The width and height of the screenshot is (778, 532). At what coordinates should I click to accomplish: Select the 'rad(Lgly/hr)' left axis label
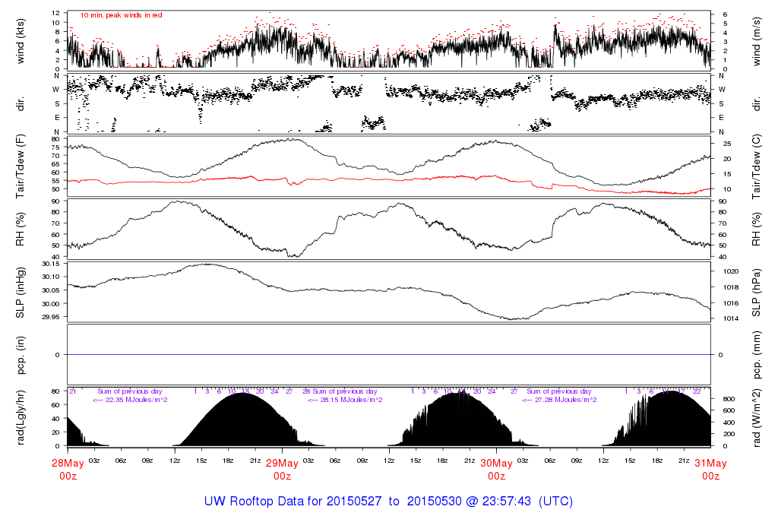(x=21, y=417)
